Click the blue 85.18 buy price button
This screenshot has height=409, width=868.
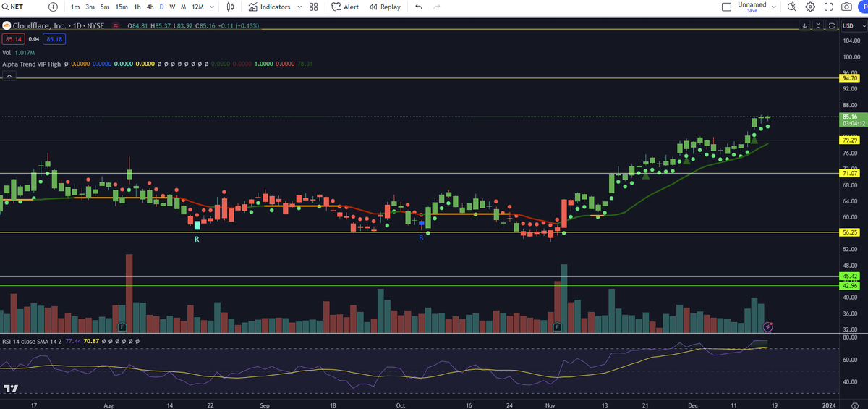pos(54,38)
